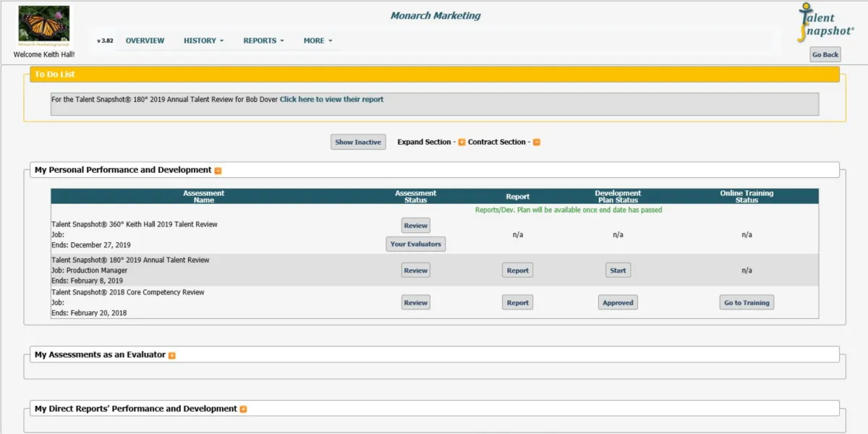868x434 pixels.
Task: Click the Contract Section minus icon
Action: pos(537,142)
